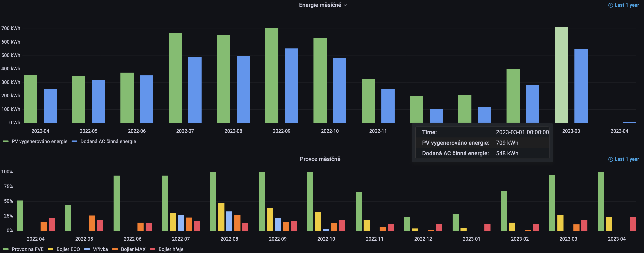Toggle Provoz na FVE legend series
Screen dimensions: 644x253
coord(28,249)
